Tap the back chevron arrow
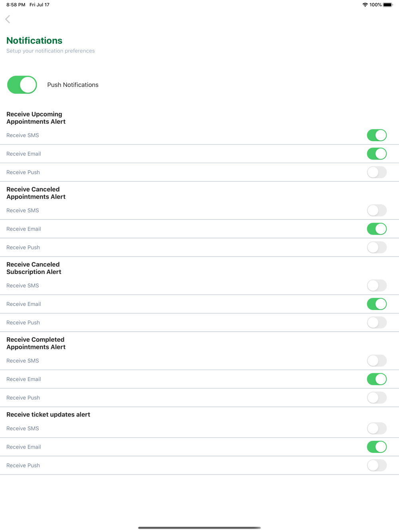399x532 pixels. pyautogui.click(x=8, y=19)
